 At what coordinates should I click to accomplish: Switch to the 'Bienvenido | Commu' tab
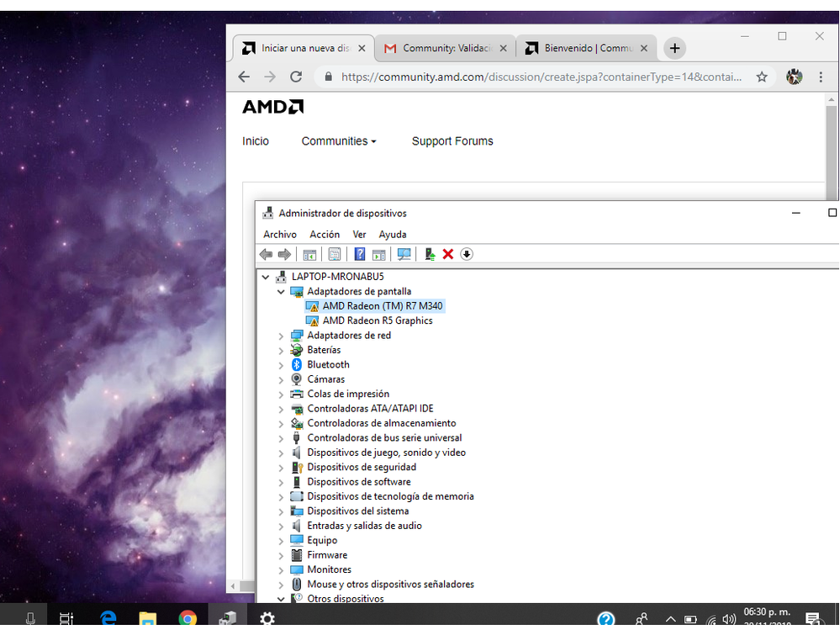[x=587, y=48]
